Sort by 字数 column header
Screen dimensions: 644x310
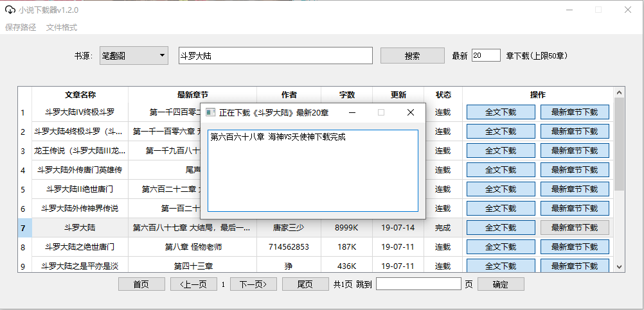347,94
